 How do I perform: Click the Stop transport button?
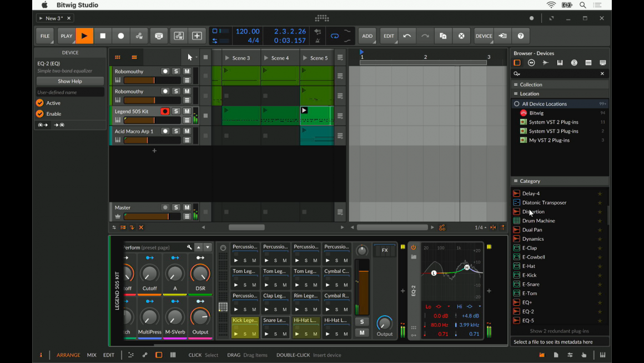click(103, 36)
